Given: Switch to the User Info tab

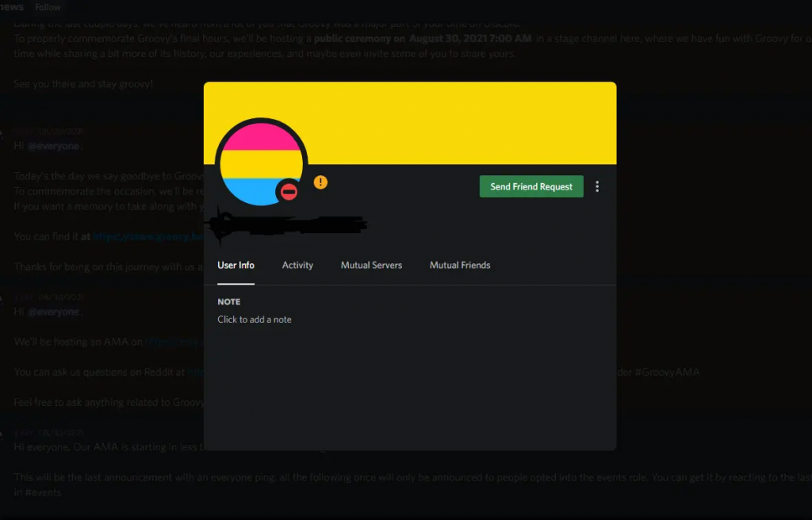Looking at the screenshot, I should [236, 266].
